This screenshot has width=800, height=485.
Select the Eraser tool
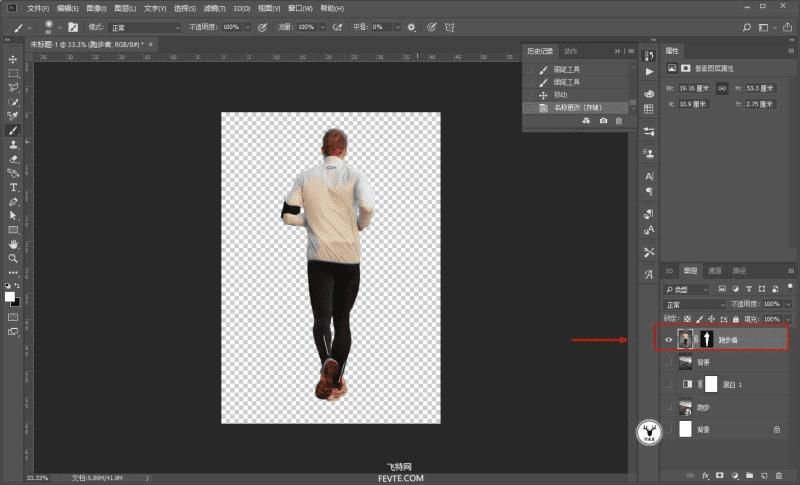click(x=14, y=158)
